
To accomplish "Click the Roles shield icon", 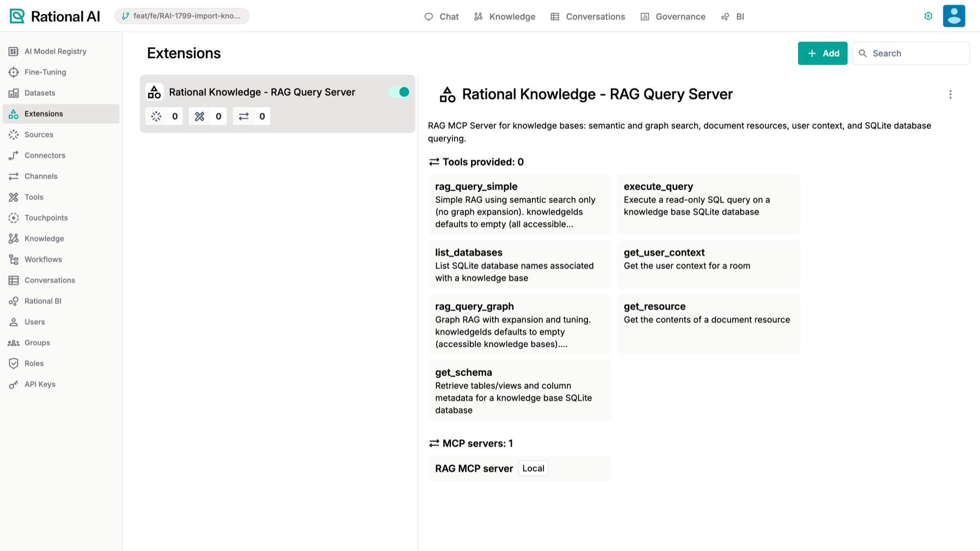I will (x=14, y=364).
